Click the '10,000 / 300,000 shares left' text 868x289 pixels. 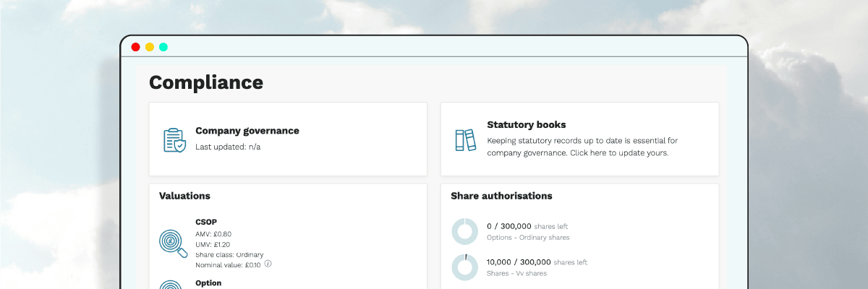537,262
